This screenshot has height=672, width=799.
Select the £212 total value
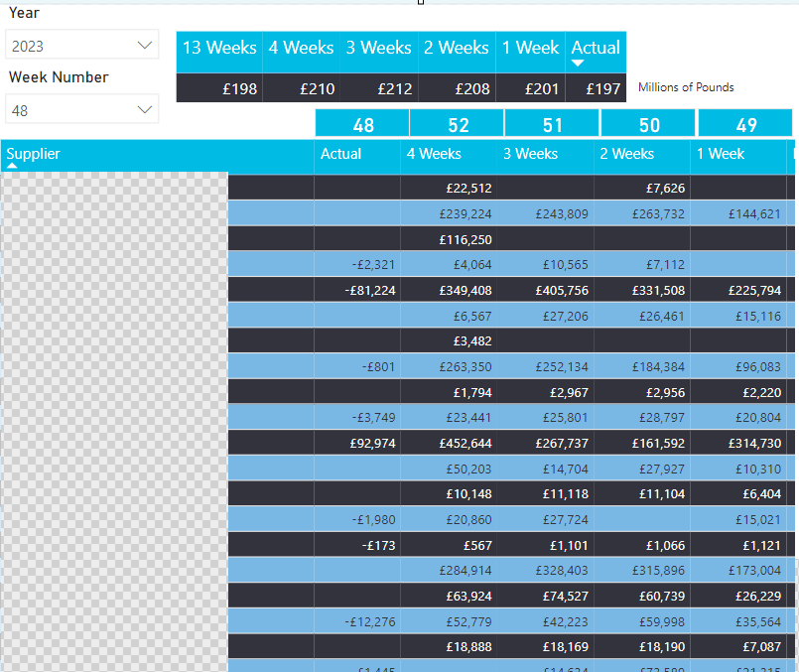[x=394, y=89]
